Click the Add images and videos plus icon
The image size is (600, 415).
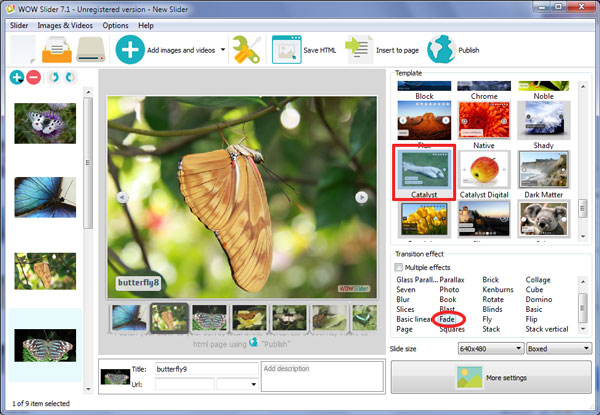[130, 50]
